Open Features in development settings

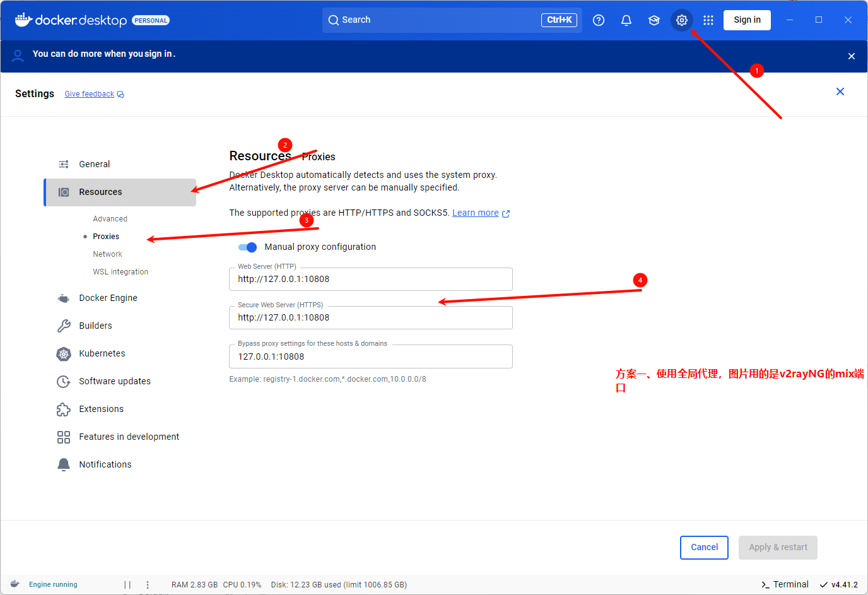tap(120, 437)
